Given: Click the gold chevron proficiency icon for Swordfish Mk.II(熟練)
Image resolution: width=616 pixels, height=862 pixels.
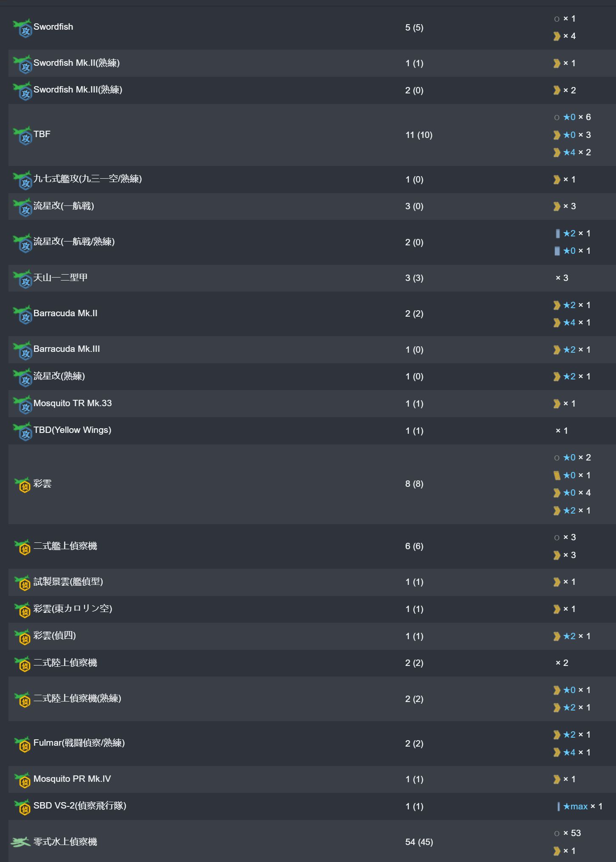Looking at the screenshot, I should pos(557,64).
